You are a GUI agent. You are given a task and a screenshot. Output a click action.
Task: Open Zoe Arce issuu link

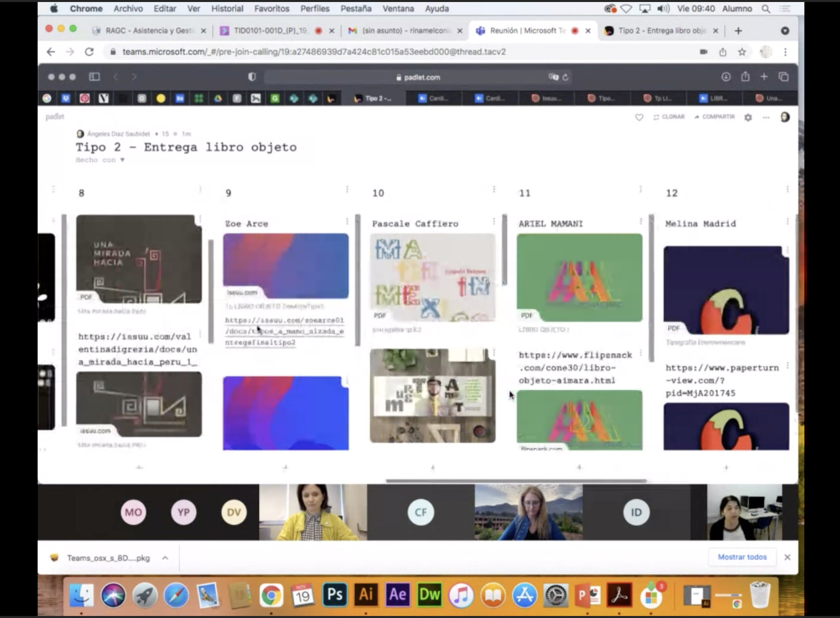(284, 331)
